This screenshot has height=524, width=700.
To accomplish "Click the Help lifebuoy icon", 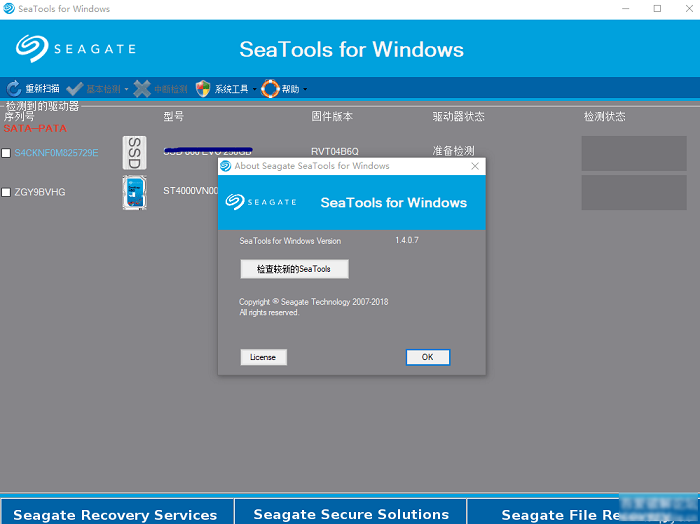I will 270,89.
